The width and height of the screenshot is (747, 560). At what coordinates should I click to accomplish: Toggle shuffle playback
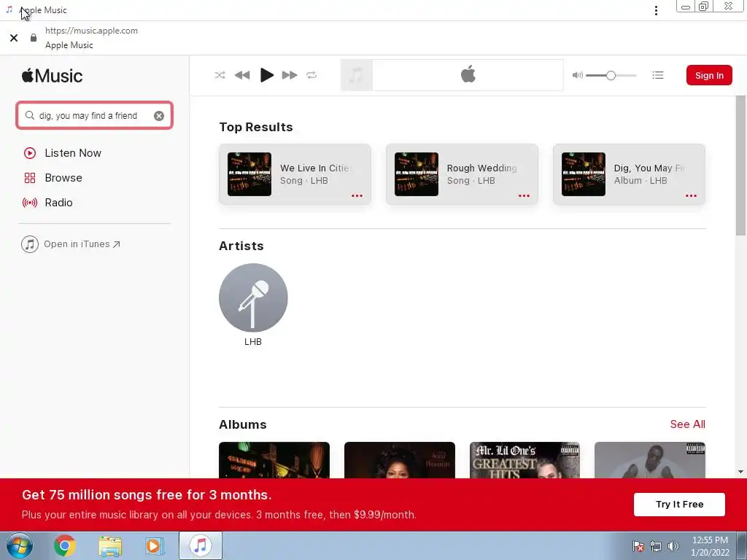(220, 75)
